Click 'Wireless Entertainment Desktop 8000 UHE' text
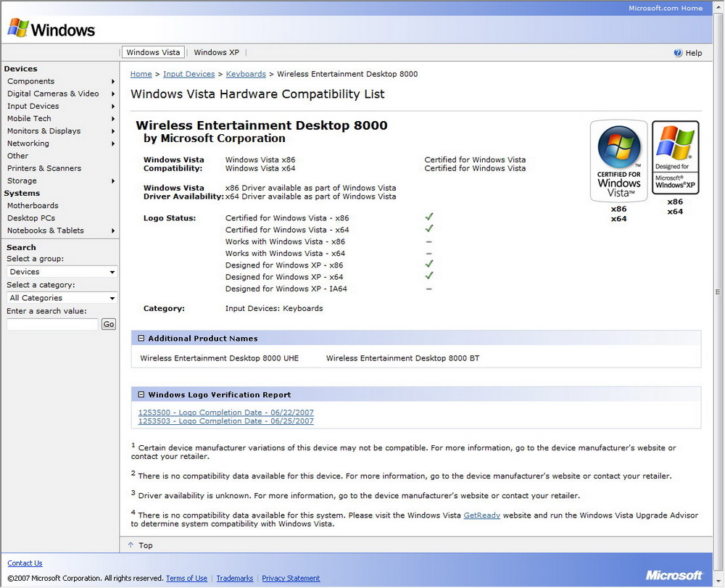725x588 pixels. coord(220,358)
